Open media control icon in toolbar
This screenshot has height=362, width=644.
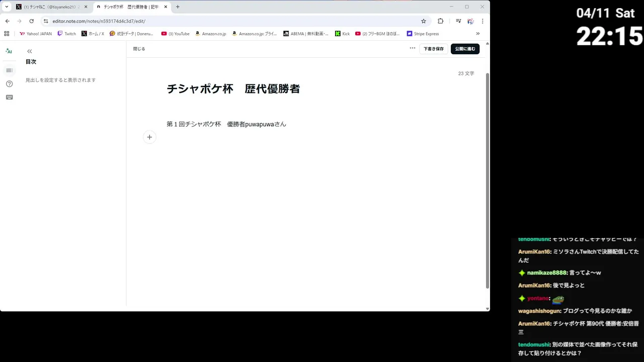point(458,21)
